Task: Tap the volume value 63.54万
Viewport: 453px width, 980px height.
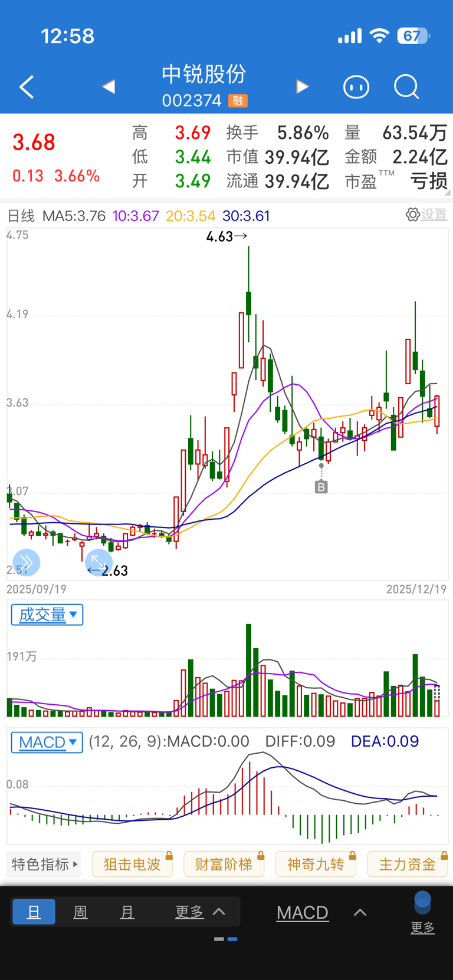Action: pyautogui.click(x=415, y=133)
